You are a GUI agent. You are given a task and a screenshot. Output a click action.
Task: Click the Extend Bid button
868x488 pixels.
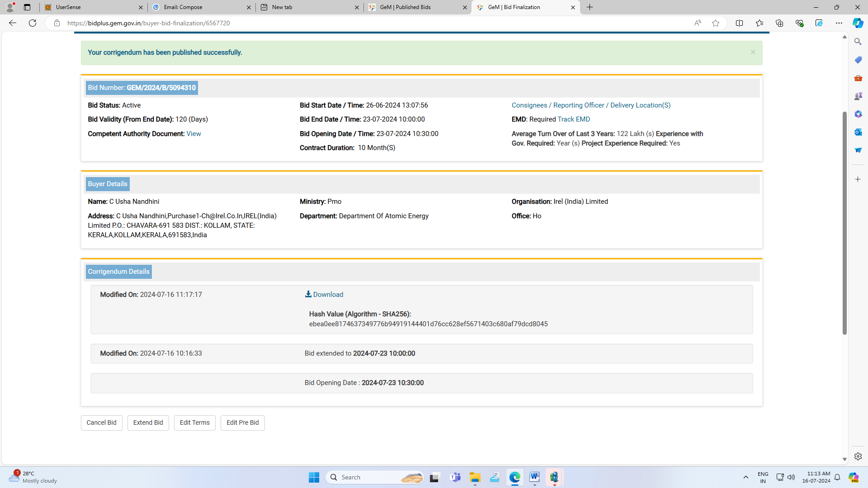click(148, 423)
